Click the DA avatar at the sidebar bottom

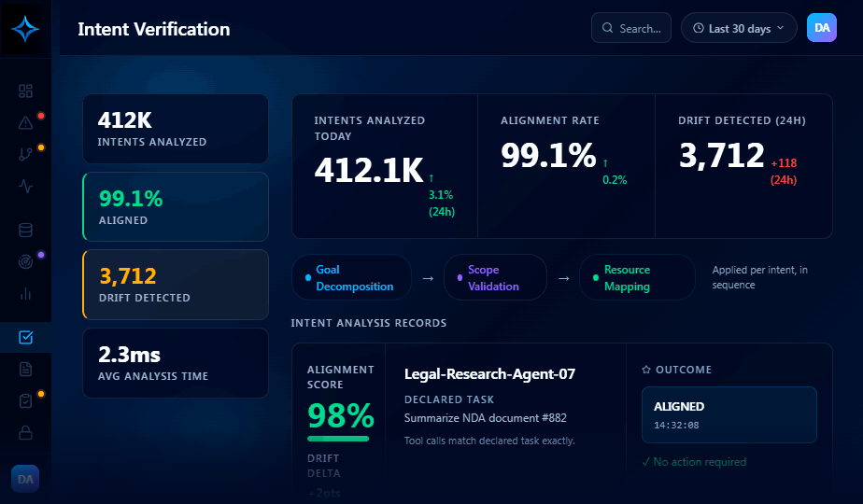[25, 479]
